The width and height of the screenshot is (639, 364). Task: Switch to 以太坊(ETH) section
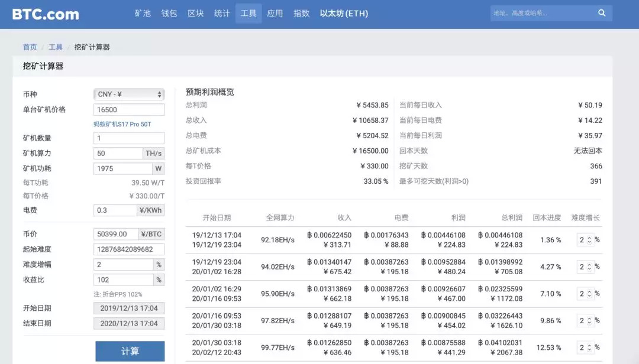pyautogui.click(x=344, y=13)
